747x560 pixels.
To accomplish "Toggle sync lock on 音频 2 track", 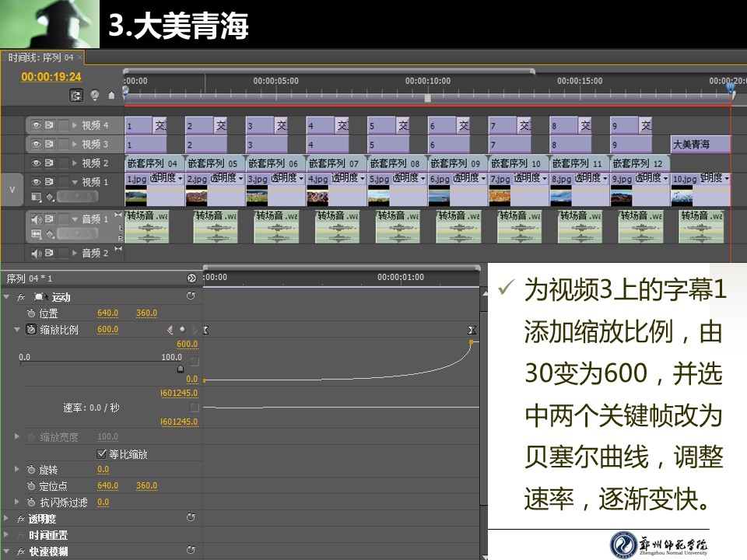I will (x=49, y=253).
